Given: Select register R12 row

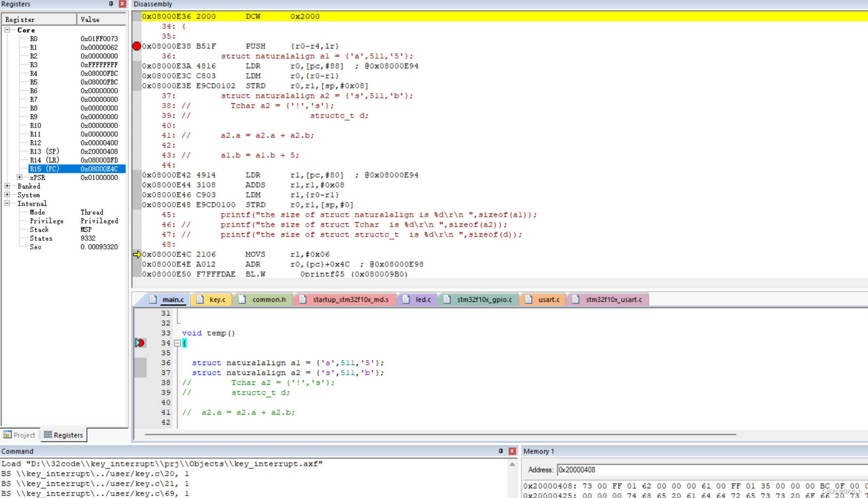Looking at the screenshot, I should tap(64, 142).
